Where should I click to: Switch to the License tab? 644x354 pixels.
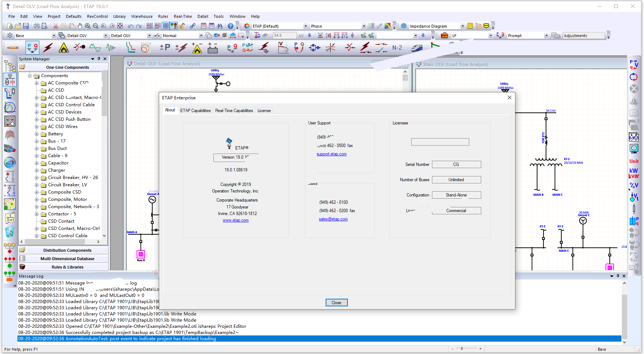point(264,111)
